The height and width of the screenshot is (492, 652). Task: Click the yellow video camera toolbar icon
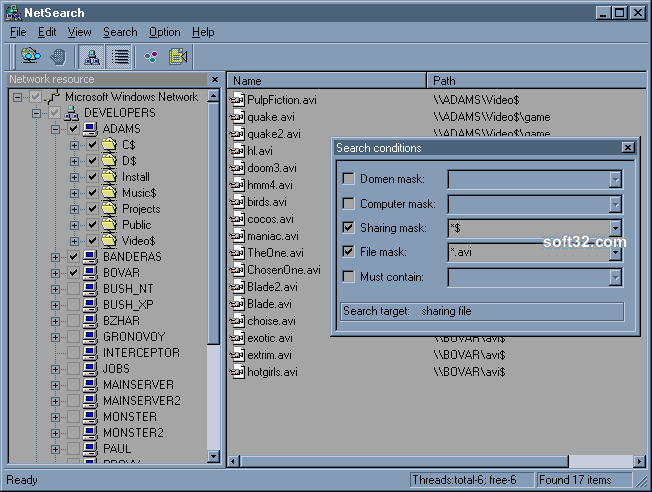(x=178, y=57)
